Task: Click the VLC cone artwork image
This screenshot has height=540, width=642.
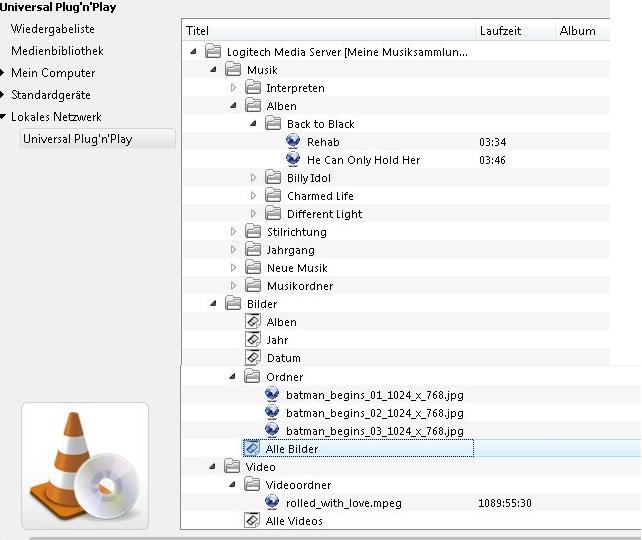Action: point(85,466)
